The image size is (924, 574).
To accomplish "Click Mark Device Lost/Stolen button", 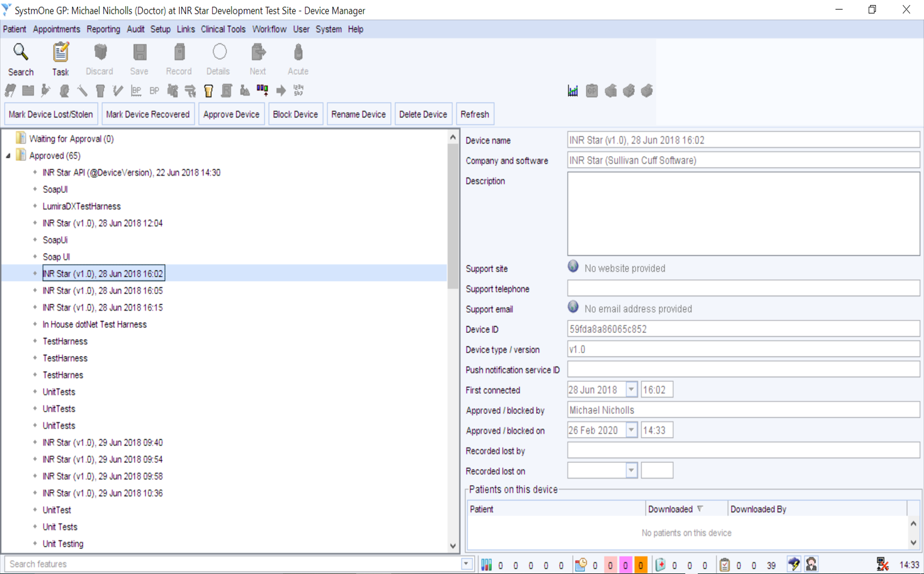I will point(51,114).
